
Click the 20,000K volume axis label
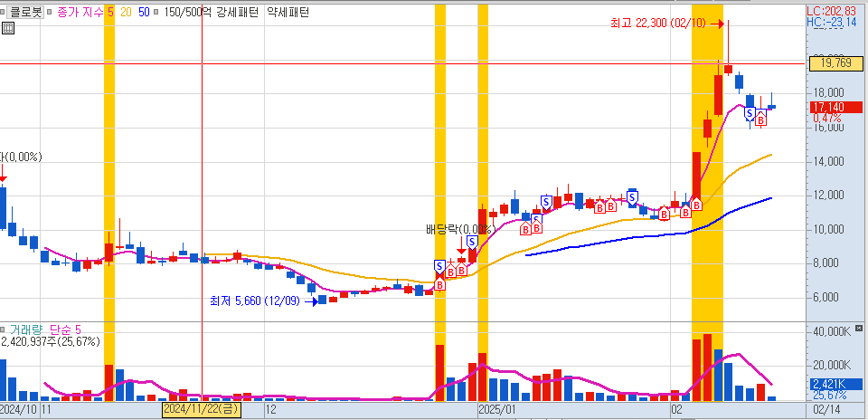pyautogui.click(x=831, y=365)
